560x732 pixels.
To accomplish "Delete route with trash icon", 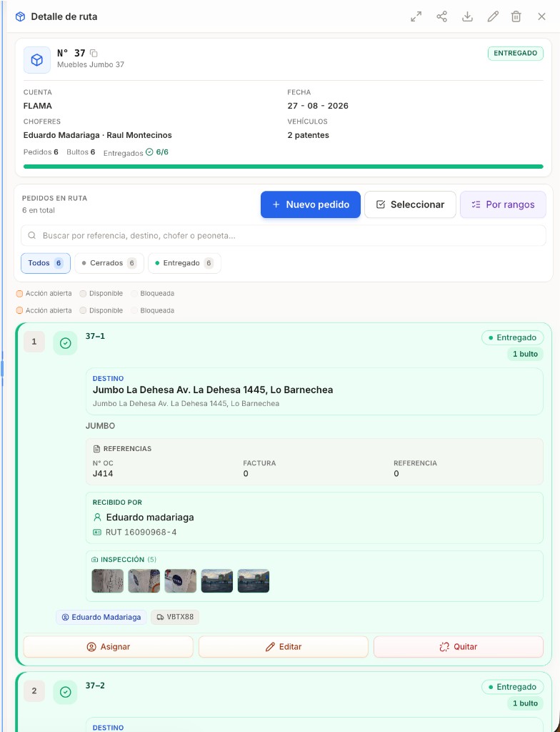I will 516,17.
